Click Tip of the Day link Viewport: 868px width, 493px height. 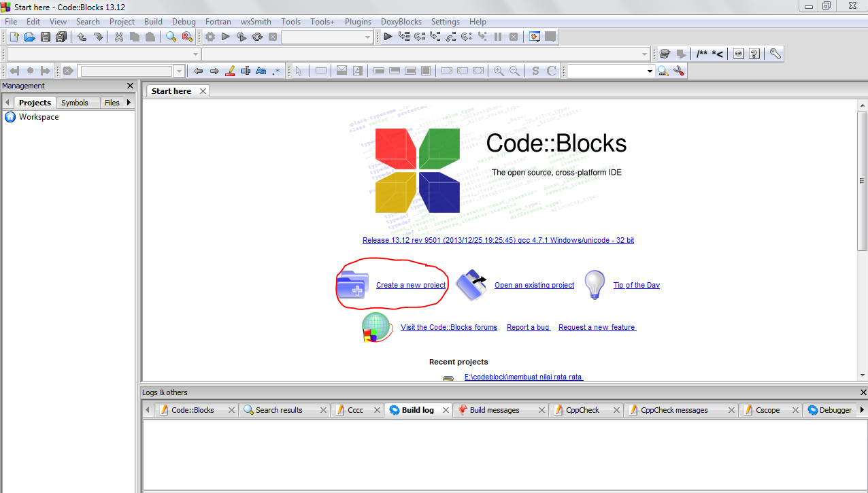[637, 286]
